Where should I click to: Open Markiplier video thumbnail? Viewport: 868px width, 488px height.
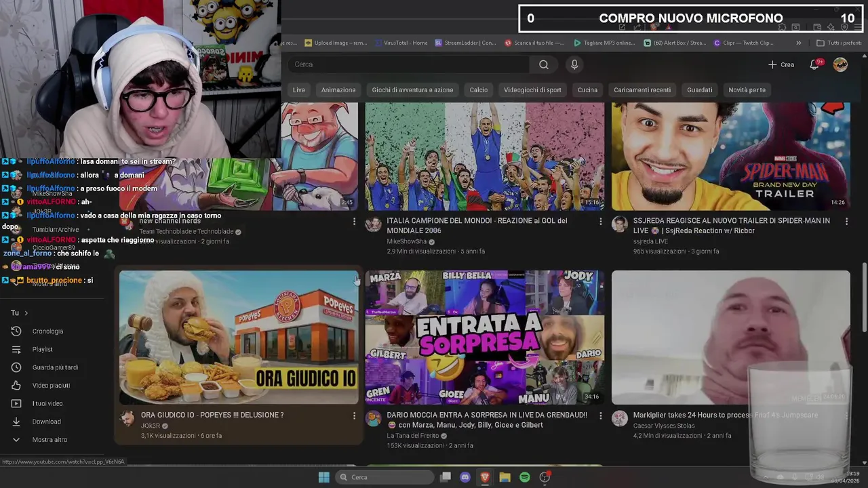730,338
